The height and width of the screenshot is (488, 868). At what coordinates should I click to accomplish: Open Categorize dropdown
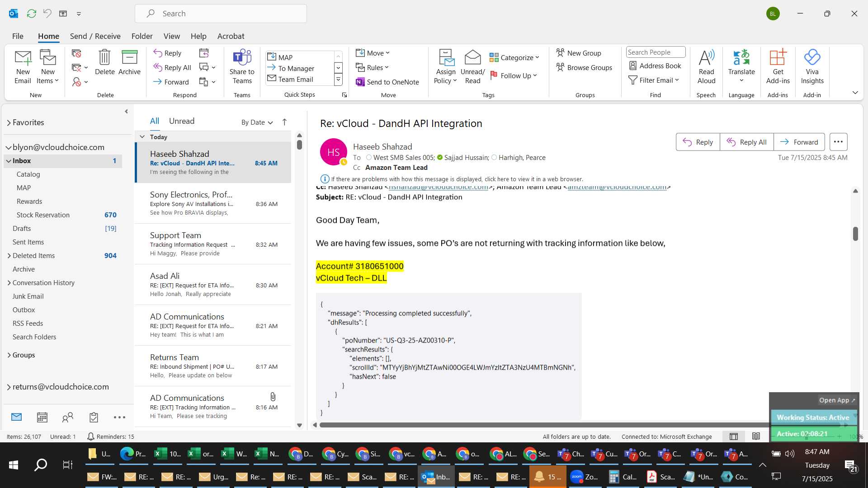click(x=514, y=57)
